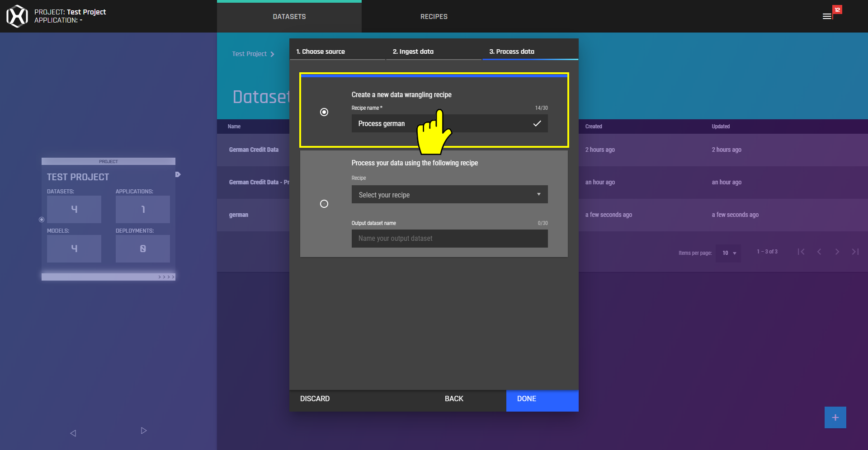Click the blue plus add dataset button
This screenshot has height=450, width=868.
835,417
